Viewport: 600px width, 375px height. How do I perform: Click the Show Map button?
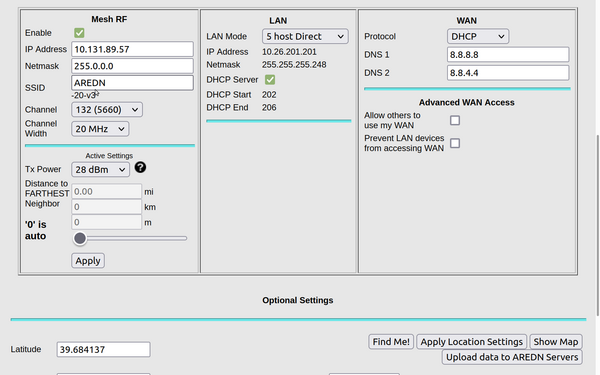556,342
